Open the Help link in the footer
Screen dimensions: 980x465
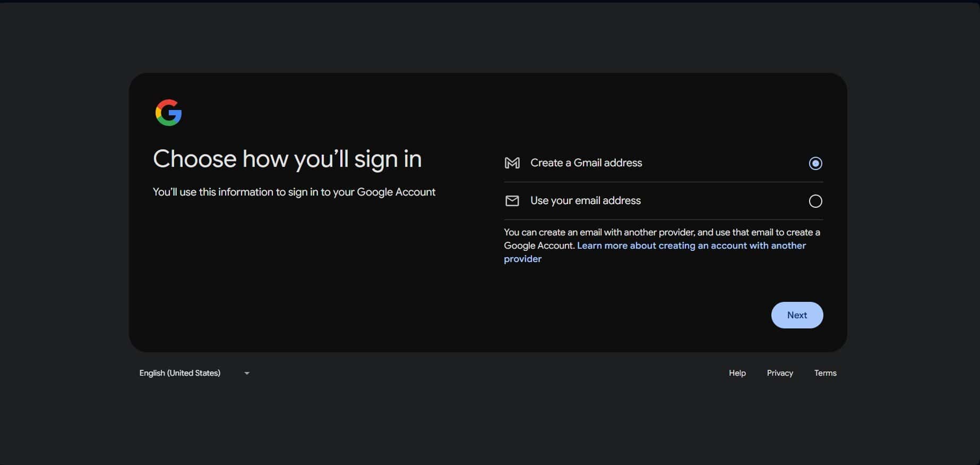[737, 373]
